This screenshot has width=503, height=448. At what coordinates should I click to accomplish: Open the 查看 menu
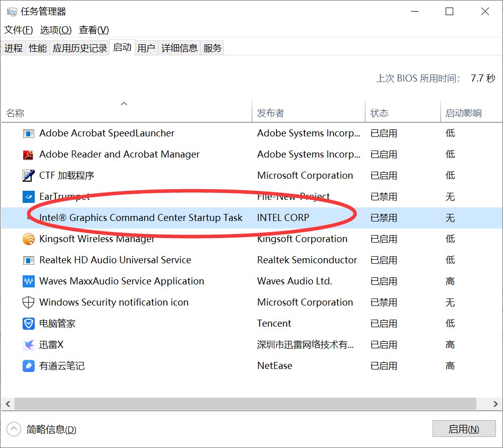pyautogui.click(x=93, y=30)
